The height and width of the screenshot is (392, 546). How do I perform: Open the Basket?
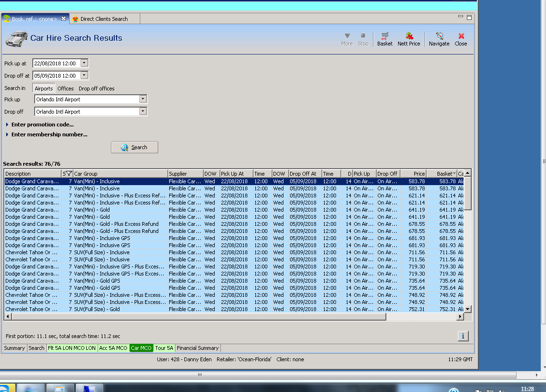(x=385, y=39)
